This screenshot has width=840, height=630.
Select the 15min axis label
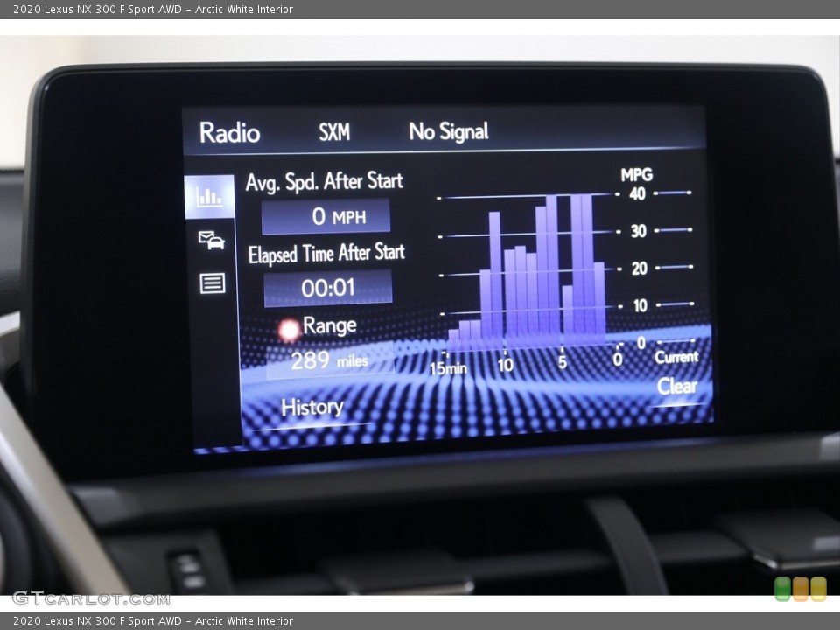(448, 368)
